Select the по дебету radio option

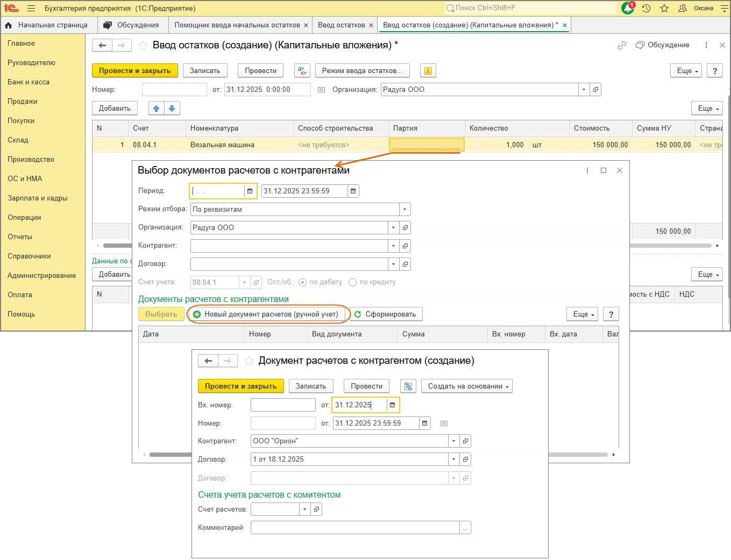pyautogui.click(x=303, y=282)
